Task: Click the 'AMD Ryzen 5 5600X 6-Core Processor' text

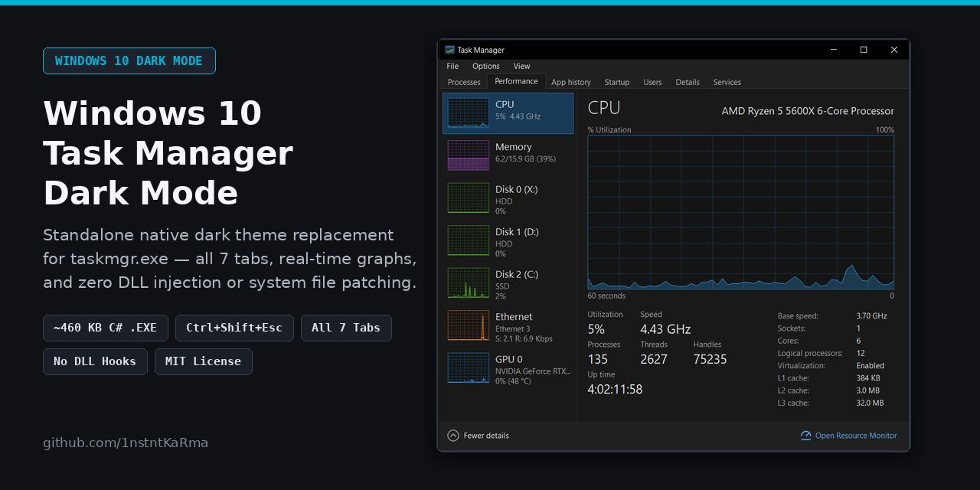Action: pos(808,111)
